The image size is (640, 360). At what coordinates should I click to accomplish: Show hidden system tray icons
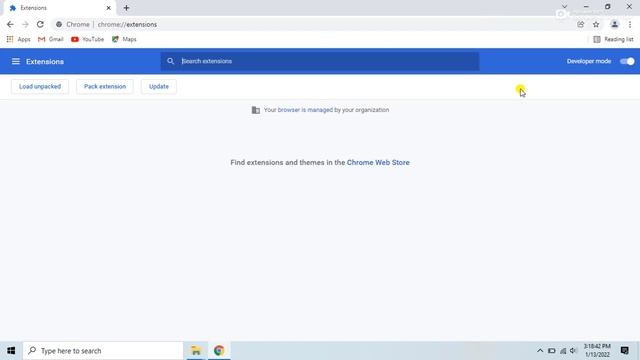point(540,351)
